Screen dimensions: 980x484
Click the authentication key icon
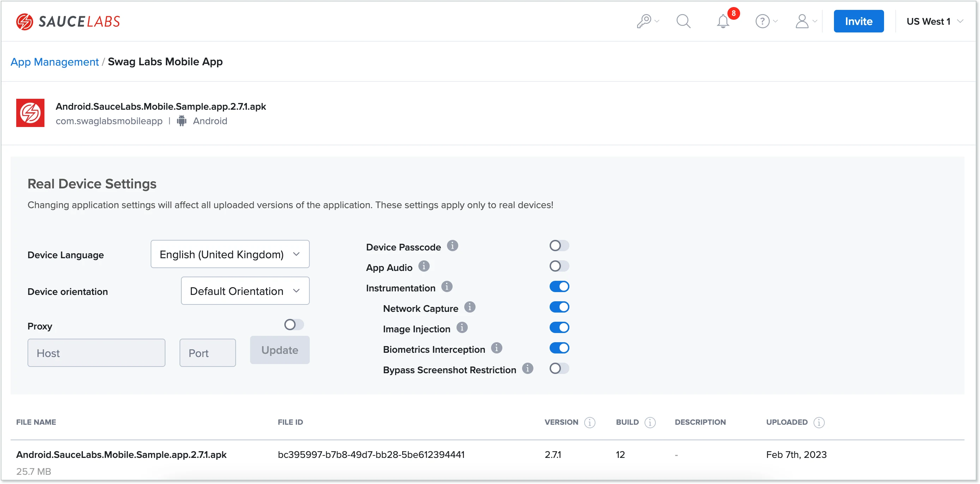point(645,21)
